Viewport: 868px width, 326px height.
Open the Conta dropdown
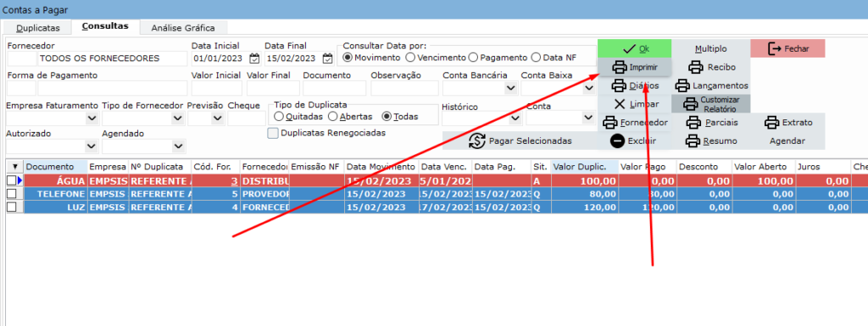pos(588,118)
